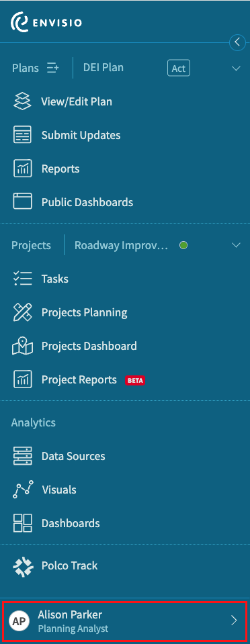This screenshot has height=644, width=250.
Task: Click the Public Dashboards window icon
Action: [23, 202]
